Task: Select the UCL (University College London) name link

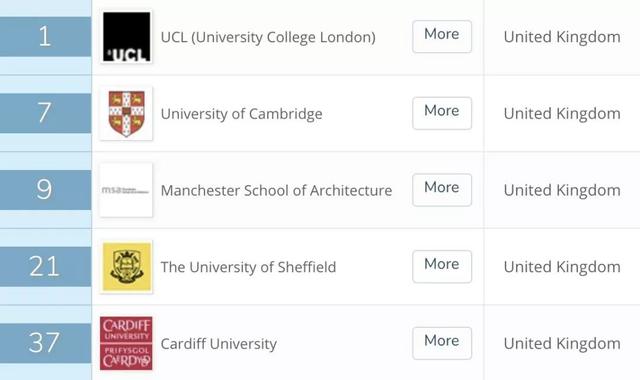Action: tap(268, 37)
